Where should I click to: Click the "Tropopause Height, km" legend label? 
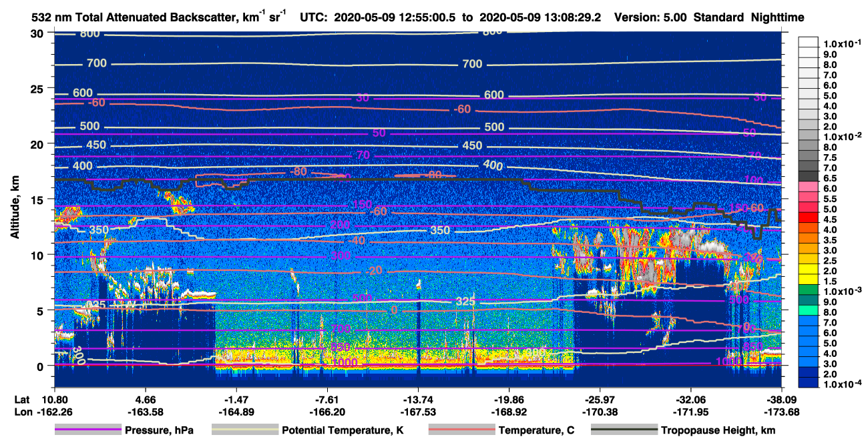(718, 431)
